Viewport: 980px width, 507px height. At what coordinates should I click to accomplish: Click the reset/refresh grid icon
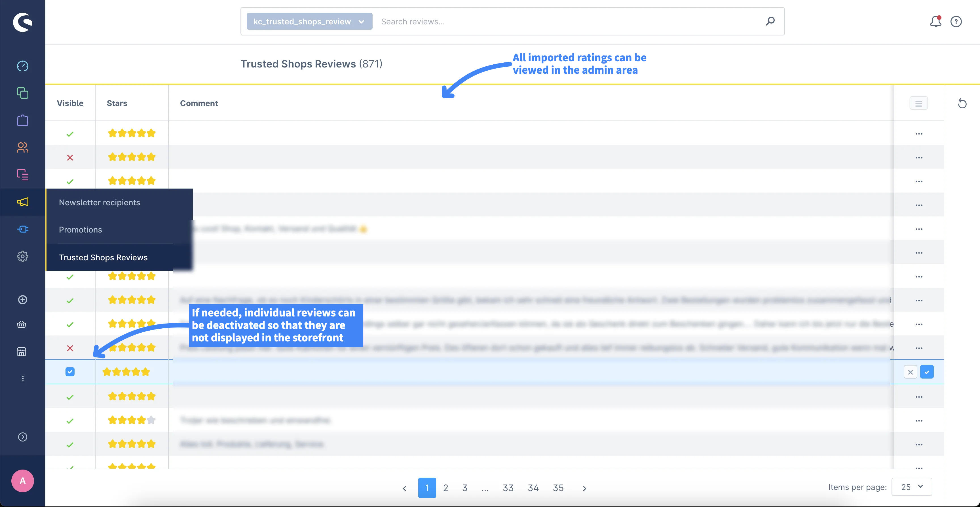pyautogui.click(x=962, y=103)
